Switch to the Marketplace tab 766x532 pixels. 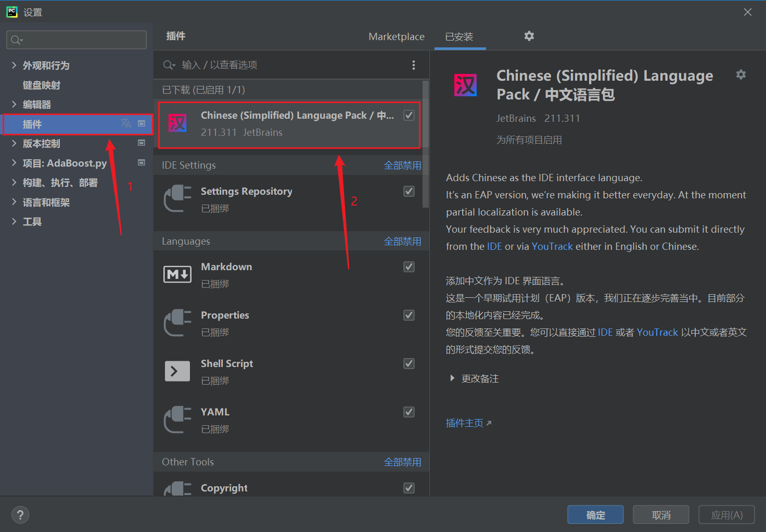[397, 36]
